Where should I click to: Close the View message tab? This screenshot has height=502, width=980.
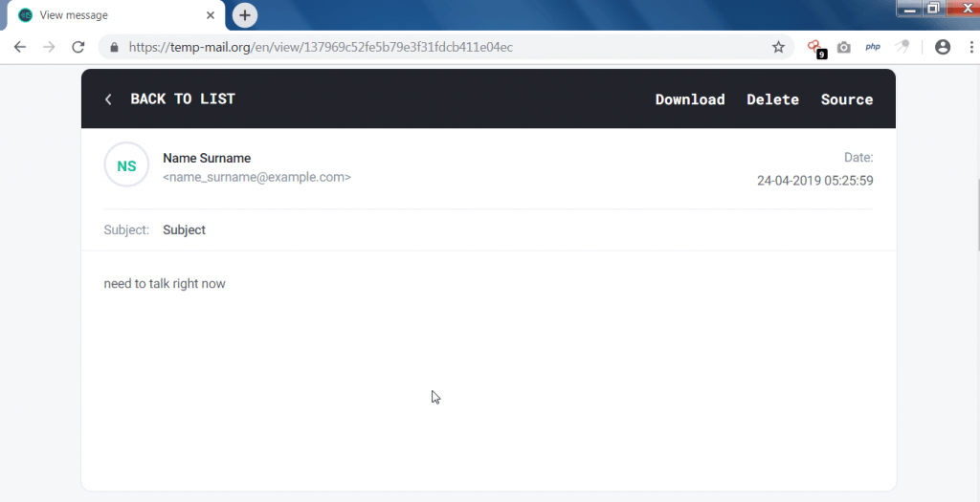211,15
